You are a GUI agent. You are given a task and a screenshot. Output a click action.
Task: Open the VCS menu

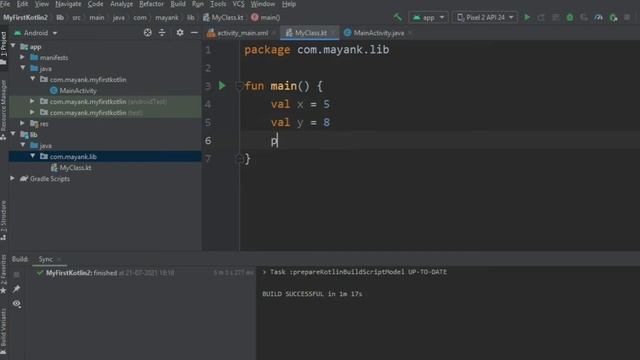click(238, 4)
